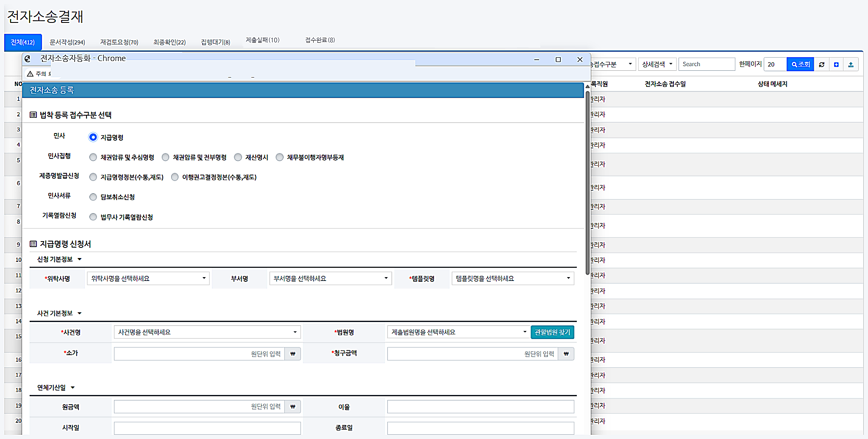
Task: Click the refresh icon in the search toolbar
Action: pos(821,64)
